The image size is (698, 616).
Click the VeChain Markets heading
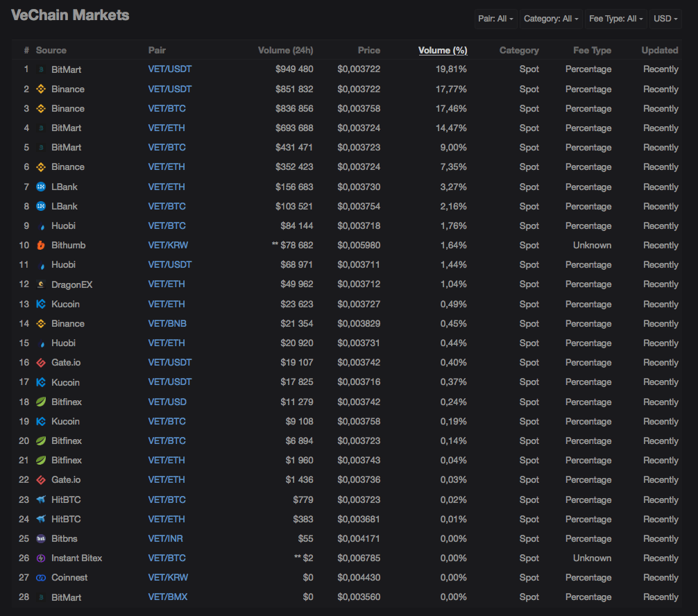70,15
